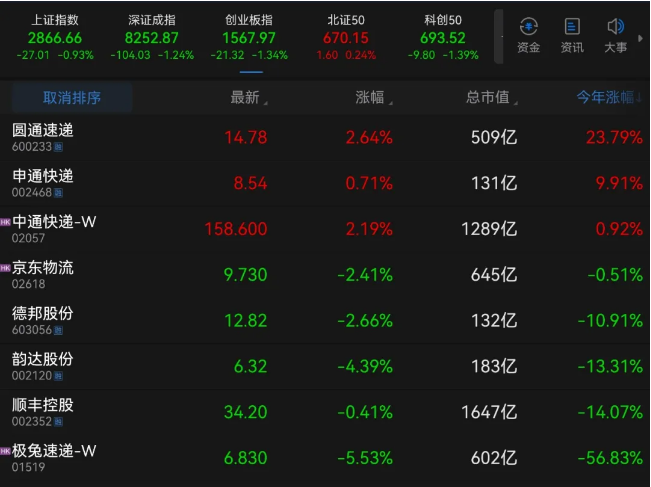Click the -4.39% change value
Viewport: 651px width, 487px height.
tap(365, 366)
